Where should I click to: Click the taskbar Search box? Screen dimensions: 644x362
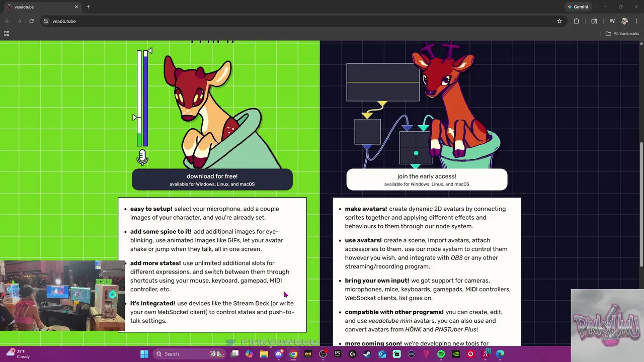(190, 354)
